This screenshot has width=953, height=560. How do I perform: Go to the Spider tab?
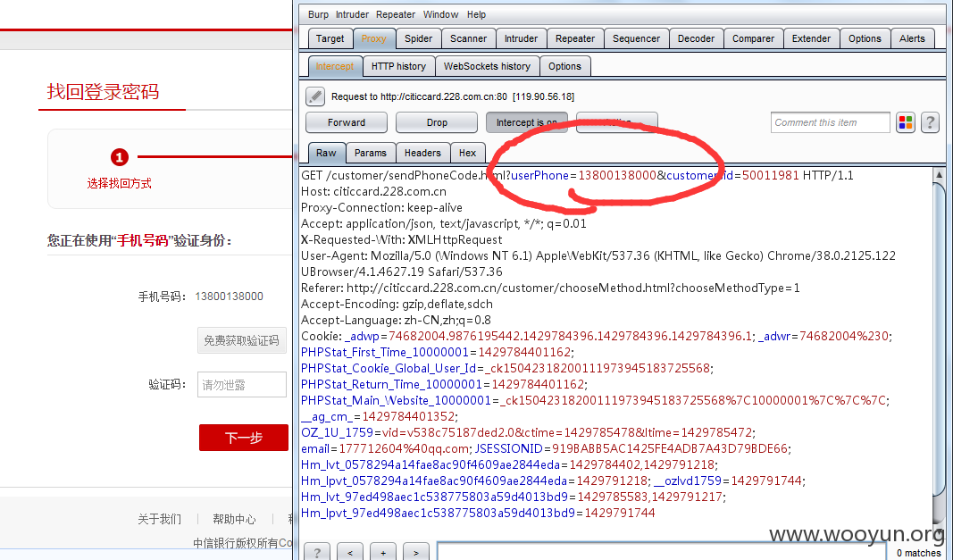418,38
